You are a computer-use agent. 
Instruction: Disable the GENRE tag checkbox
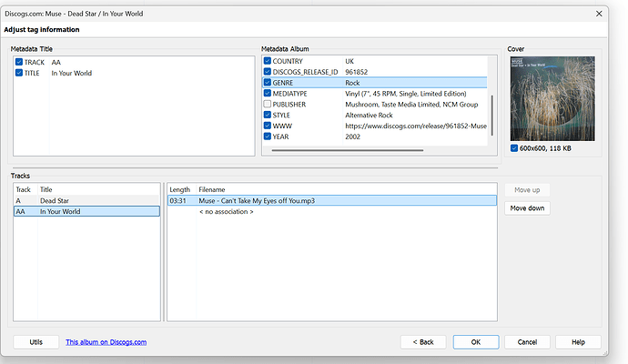point(268,83)
